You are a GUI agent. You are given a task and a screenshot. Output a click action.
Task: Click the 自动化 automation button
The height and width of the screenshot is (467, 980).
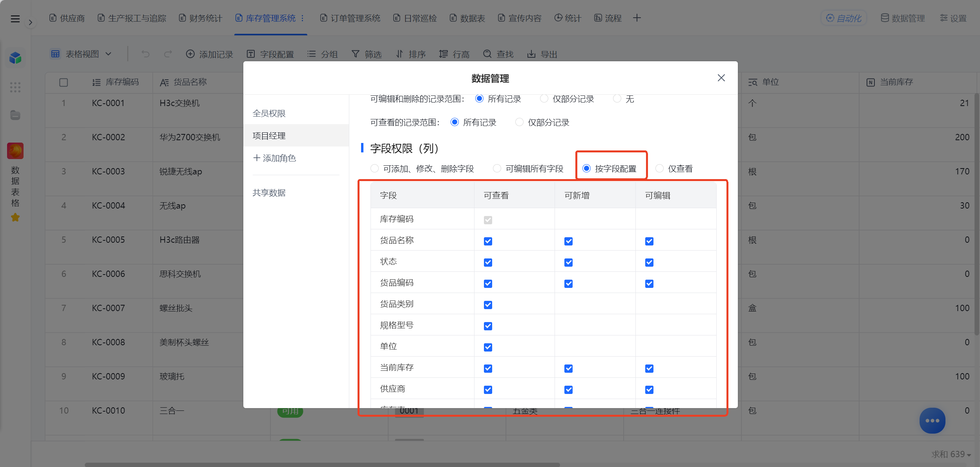point(844,18)
